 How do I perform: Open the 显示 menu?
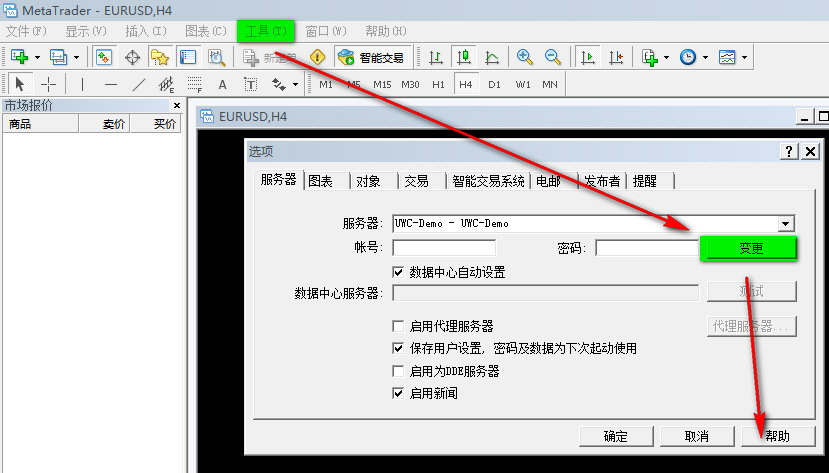(86, 31)
